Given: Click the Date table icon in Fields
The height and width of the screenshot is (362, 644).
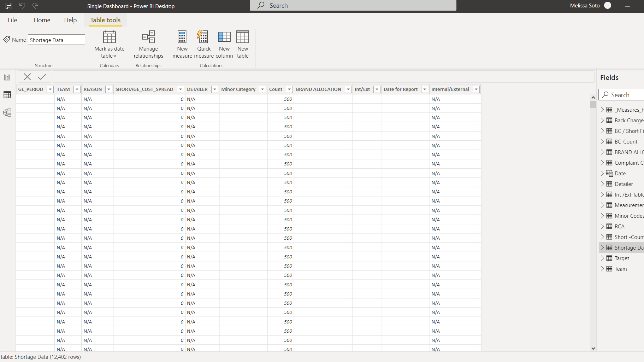Looking at the screenshot, I should 609,173.
